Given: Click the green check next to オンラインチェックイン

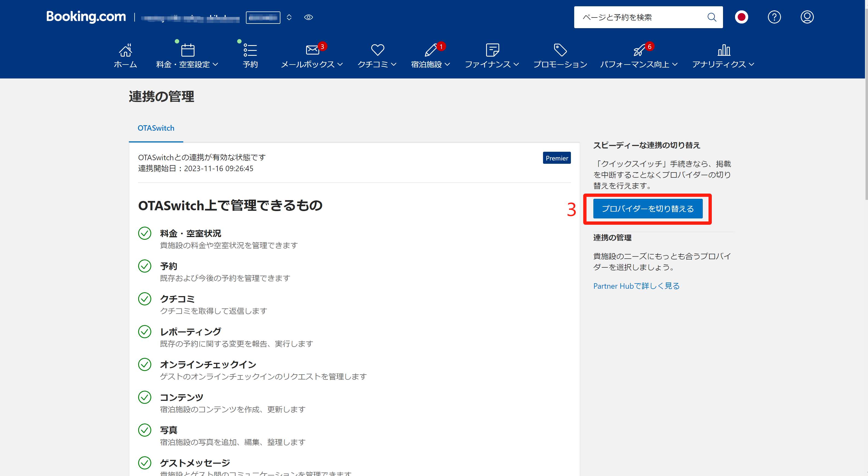Looking at the screenshot, I should (144, 364).
